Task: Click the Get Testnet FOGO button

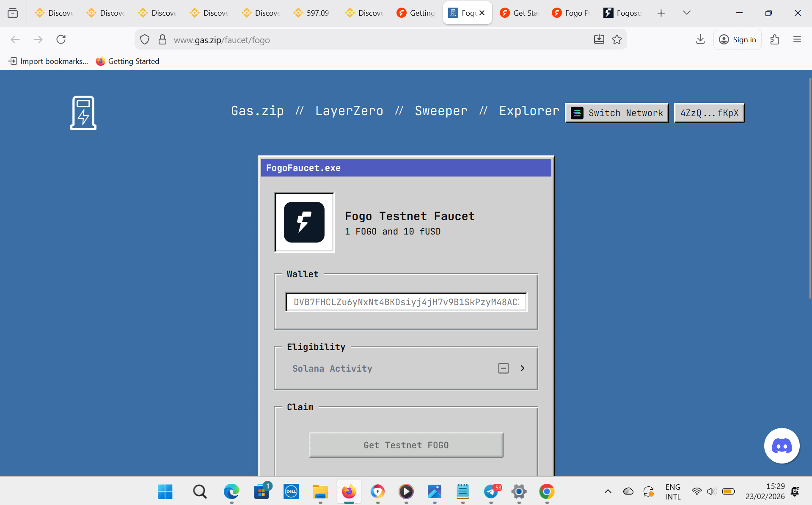Action: point(406,445)
